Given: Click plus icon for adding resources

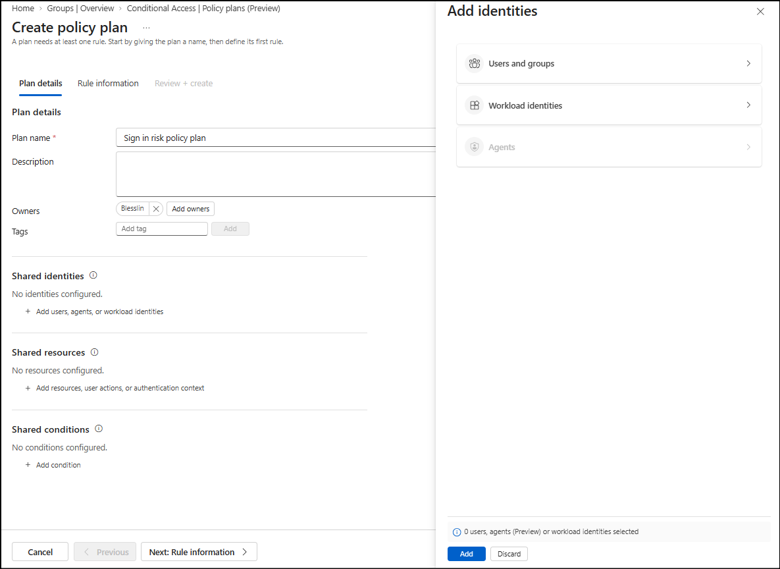Looking at the screenshot, I should coord(28,388).
